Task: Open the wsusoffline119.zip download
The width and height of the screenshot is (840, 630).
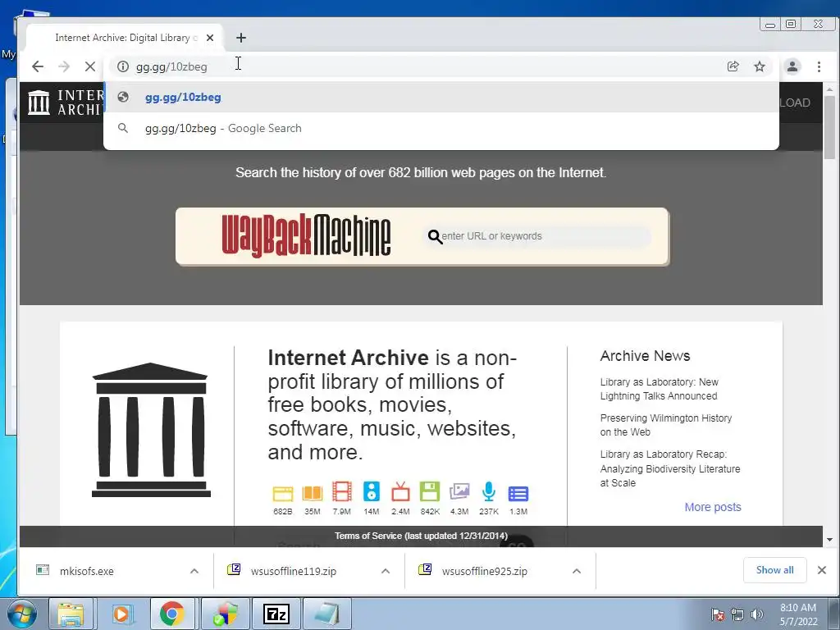Action: pyautogui.click(x=294, y=571)
